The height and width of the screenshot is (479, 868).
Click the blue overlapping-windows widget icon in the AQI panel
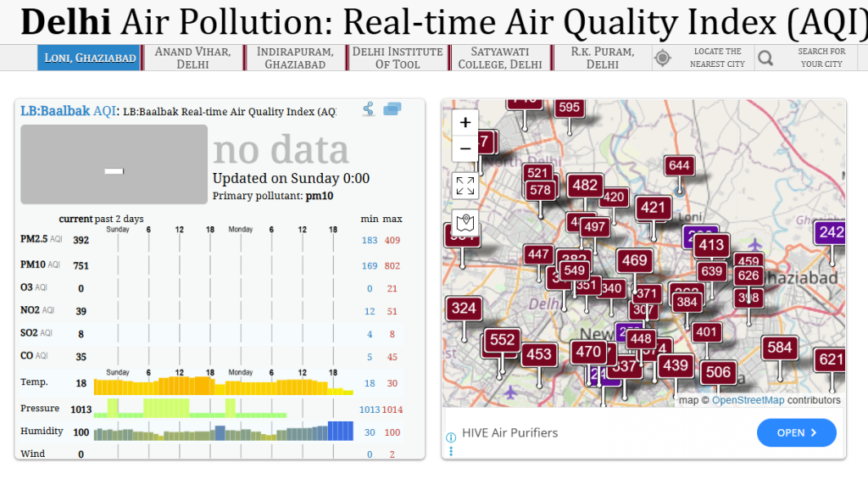click(x=392, y=109)
